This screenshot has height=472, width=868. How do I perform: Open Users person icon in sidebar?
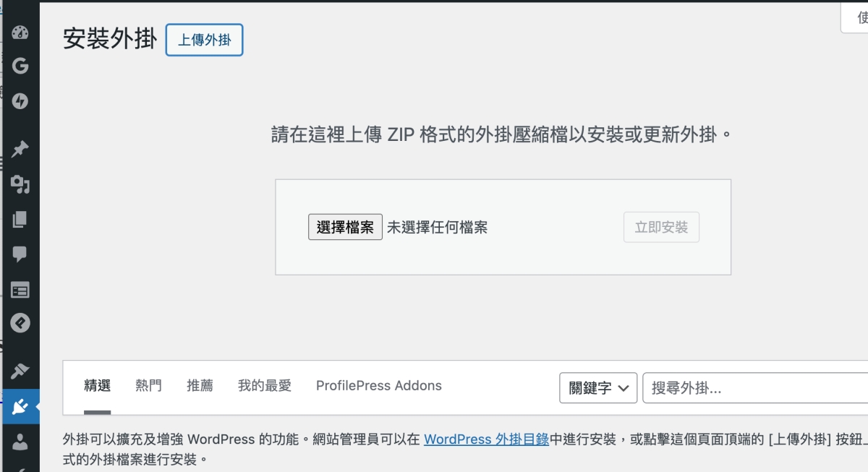point(20,442)
